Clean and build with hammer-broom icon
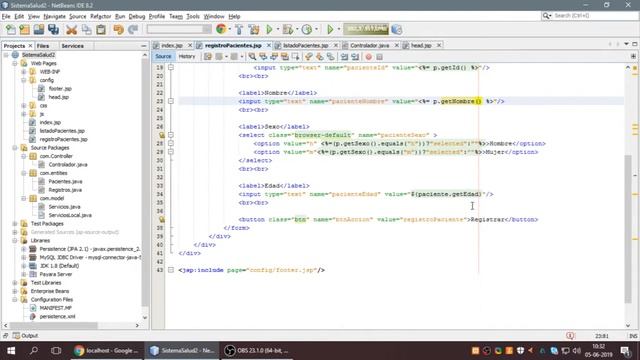 click(254, 29)
